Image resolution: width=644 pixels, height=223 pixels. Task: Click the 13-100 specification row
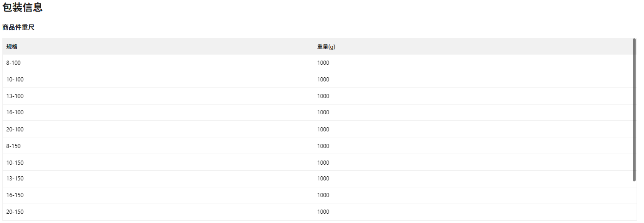pyautogui.click(x=15, y=96)
